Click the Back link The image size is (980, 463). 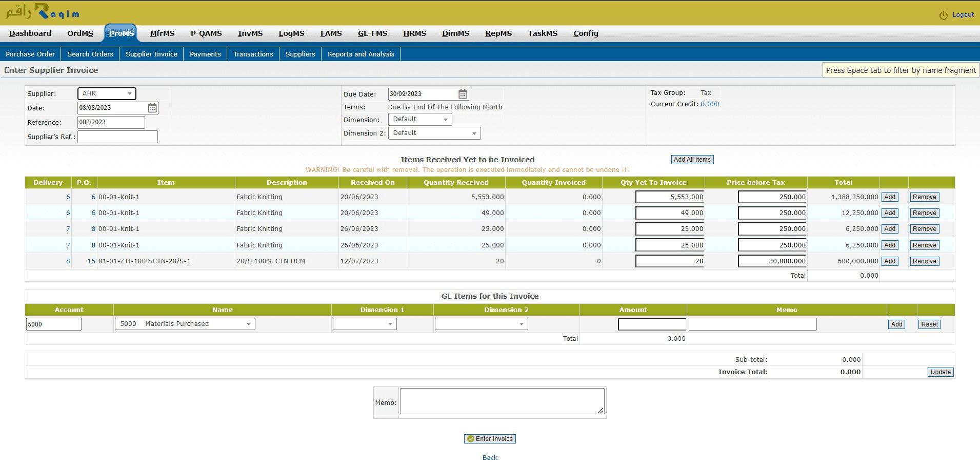coord(490,457)
